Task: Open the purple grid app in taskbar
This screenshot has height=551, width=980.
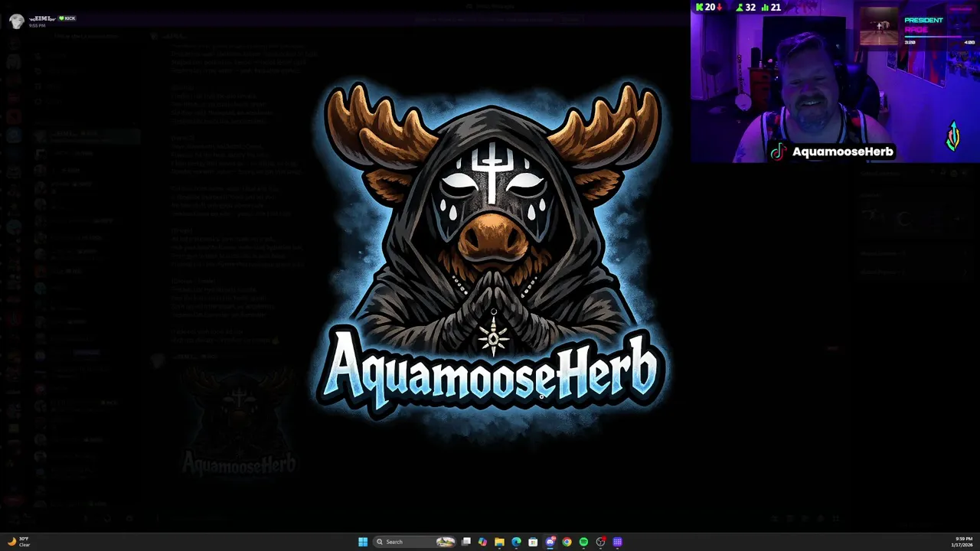Action: coord(618,542)
